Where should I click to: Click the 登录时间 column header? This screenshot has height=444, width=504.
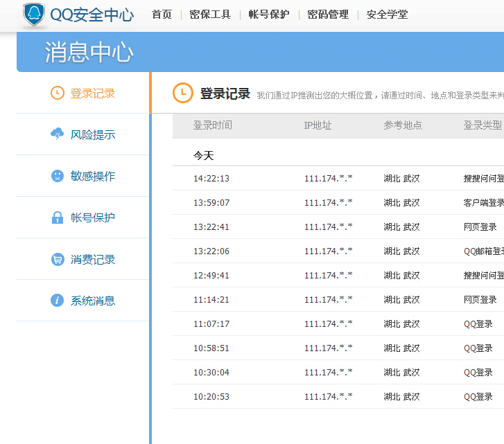click(212, 125)
